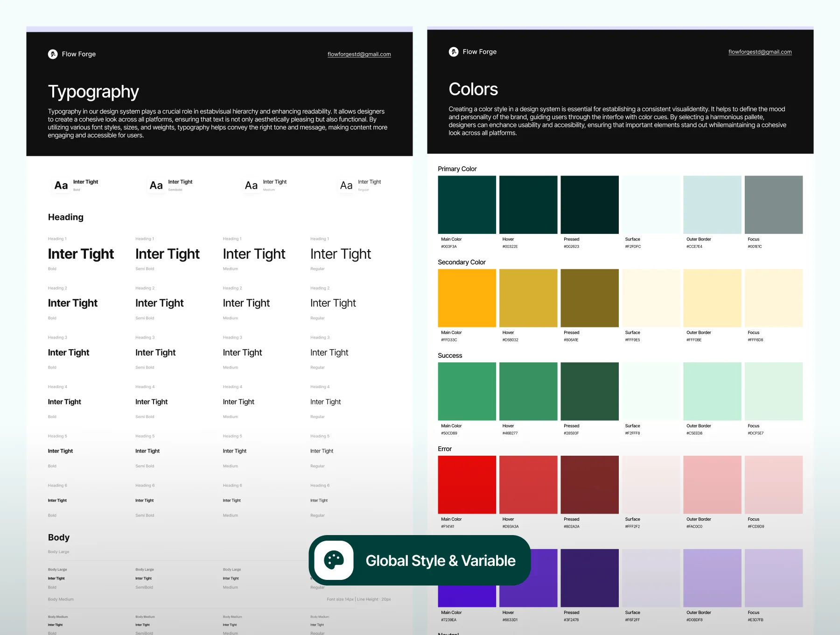Select the Secondary Surface cream swatch
The height and width of the screenshot is (635, 840).
(651, 298)
